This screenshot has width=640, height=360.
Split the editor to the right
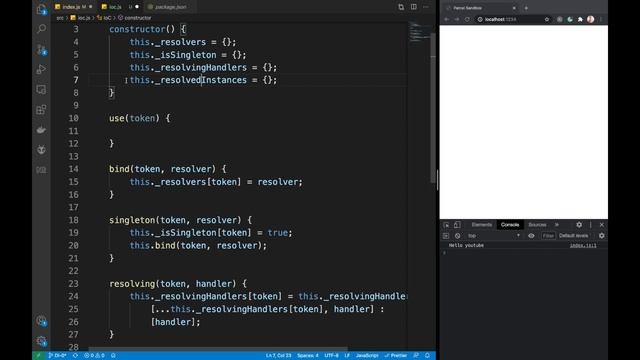click(413, 7)
